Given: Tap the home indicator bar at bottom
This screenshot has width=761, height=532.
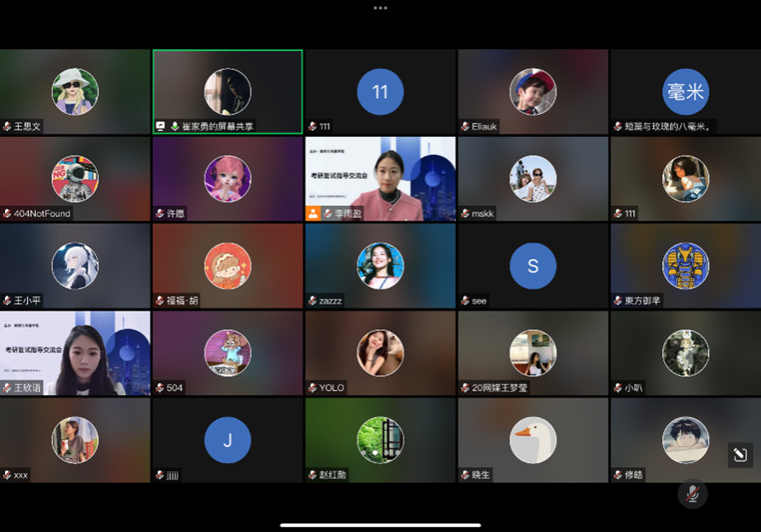Looking at the screenshot, I should pos(380,524).
